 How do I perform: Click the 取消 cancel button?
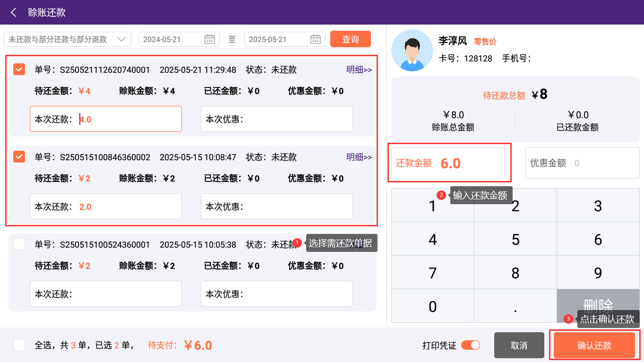point(519,345)
